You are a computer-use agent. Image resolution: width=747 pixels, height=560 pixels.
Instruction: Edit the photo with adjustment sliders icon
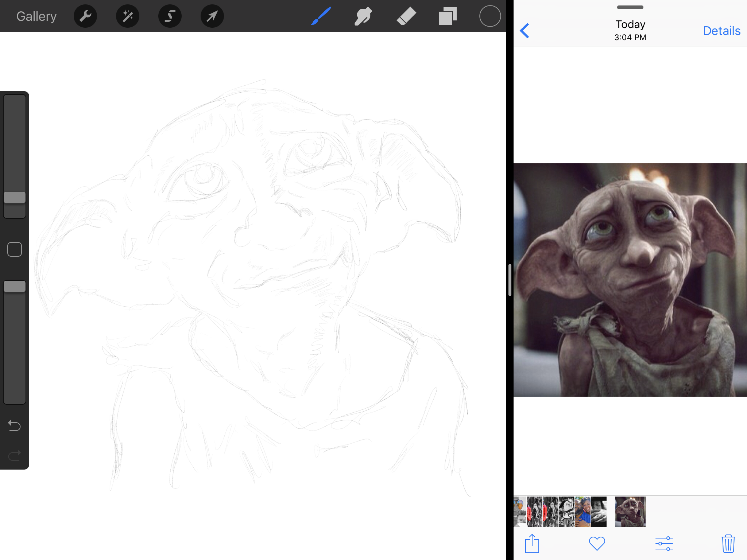664,544
